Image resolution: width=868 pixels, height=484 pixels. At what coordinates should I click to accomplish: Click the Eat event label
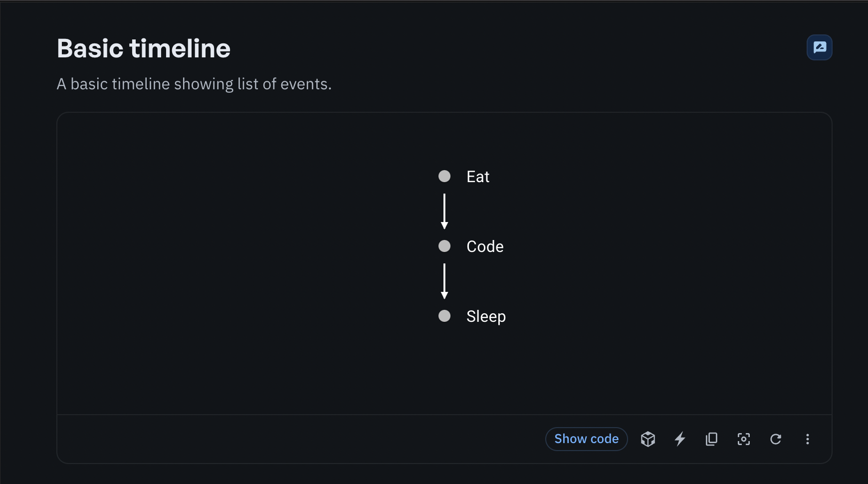(x=477, y=176)
